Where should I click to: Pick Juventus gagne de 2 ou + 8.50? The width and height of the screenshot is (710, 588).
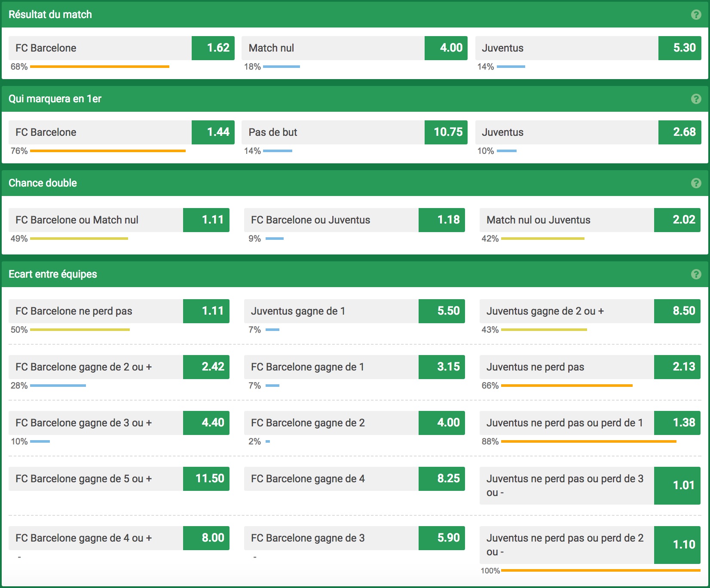pos(590,311)
